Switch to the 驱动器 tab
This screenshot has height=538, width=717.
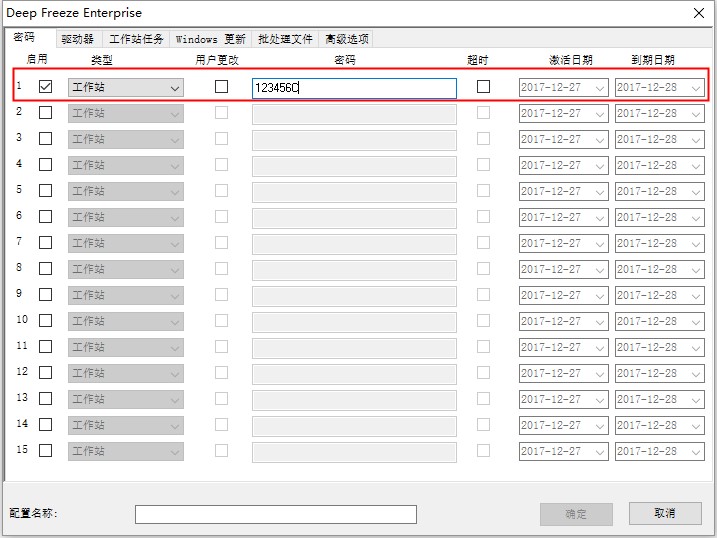click(x=77, y=39)
